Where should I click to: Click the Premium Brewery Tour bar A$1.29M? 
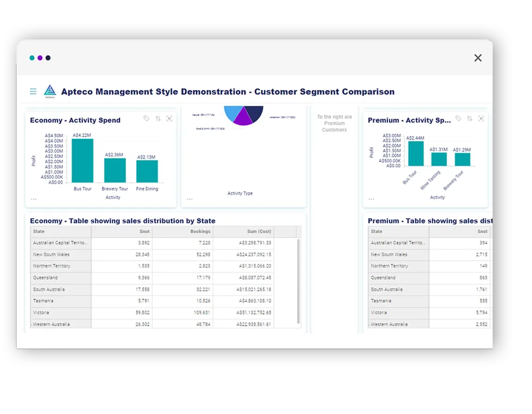pos(462,160)
